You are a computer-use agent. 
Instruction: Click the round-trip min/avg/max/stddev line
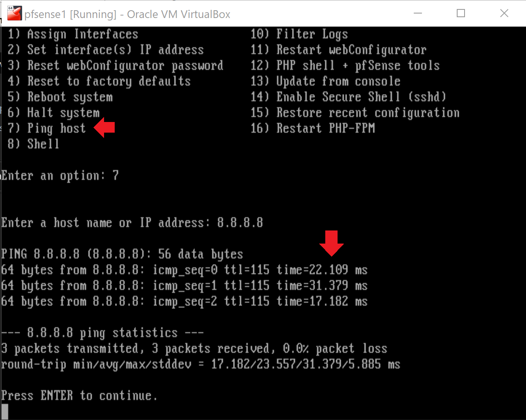point(200,364)
